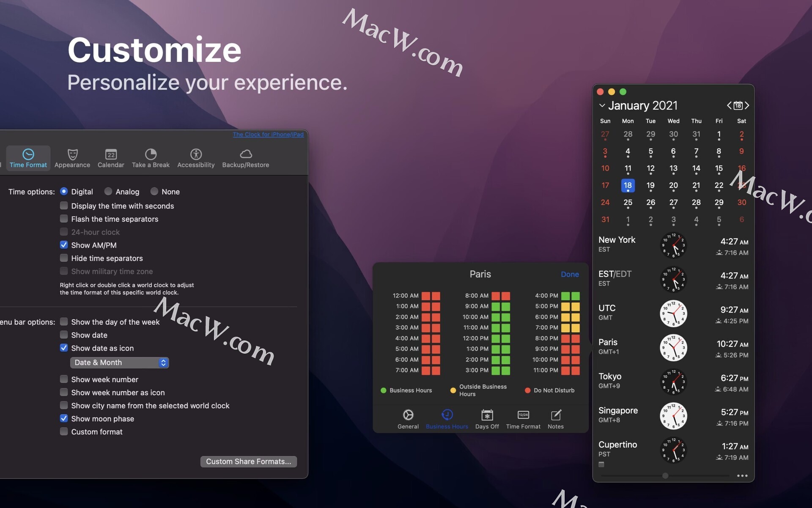Click the Paris analog clock
Viewport: 812px width, 508px height.
pyautogui.click(x=673, y=348)
